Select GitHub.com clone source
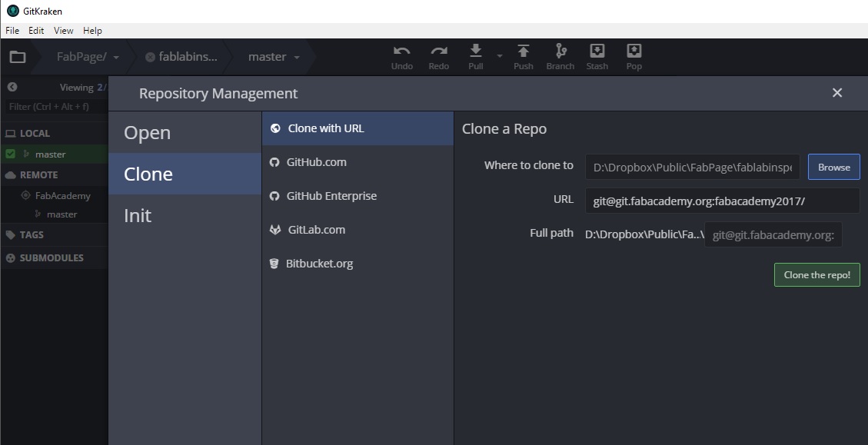Image resolution: width=868 pixels, height=445 pixels. point(358,162)
